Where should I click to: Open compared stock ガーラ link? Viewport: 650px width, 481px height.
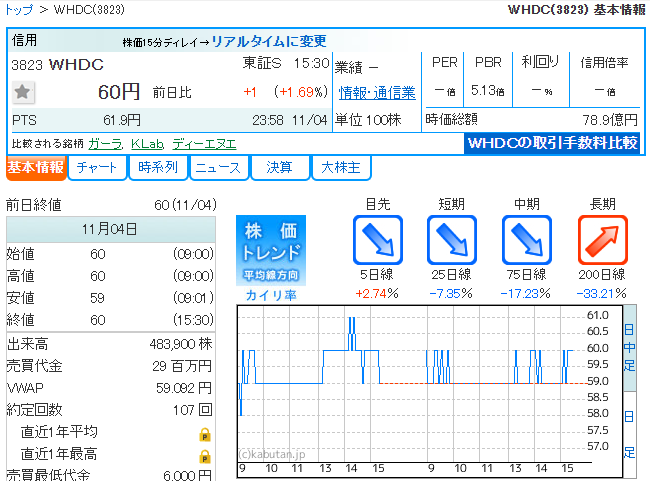click(106, 144)
